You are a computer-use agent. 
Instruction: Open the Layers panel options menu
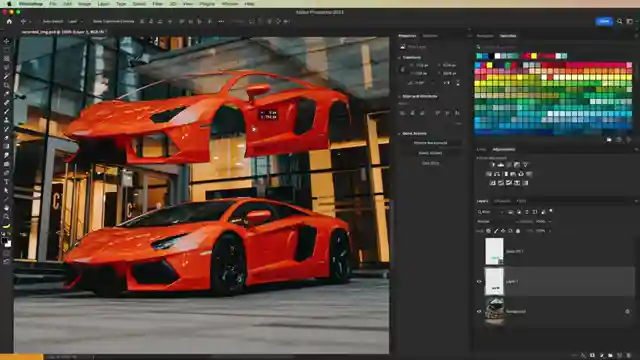click(636, 201)
